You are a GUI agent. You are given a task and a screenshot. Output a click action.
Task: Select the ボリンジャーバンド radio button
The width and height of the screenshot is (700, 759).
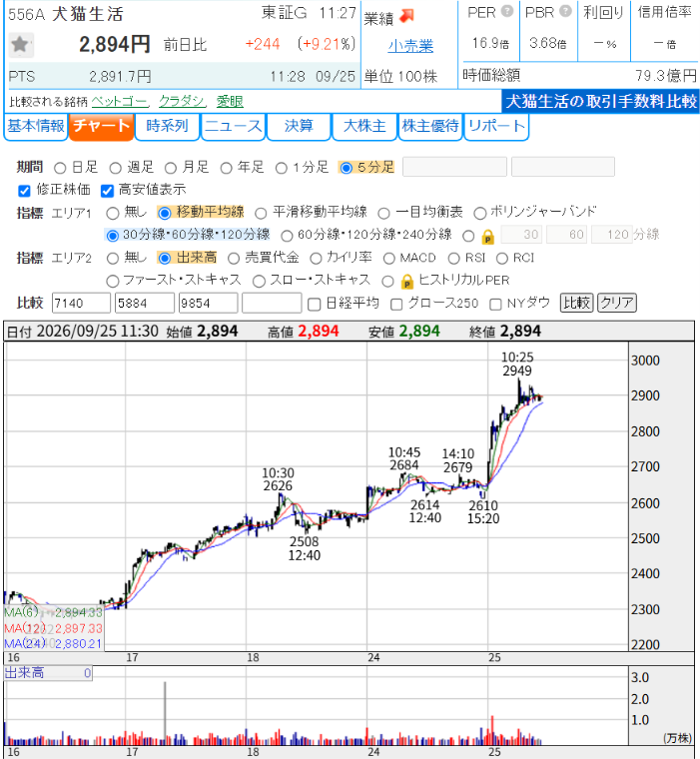point(479,213)
